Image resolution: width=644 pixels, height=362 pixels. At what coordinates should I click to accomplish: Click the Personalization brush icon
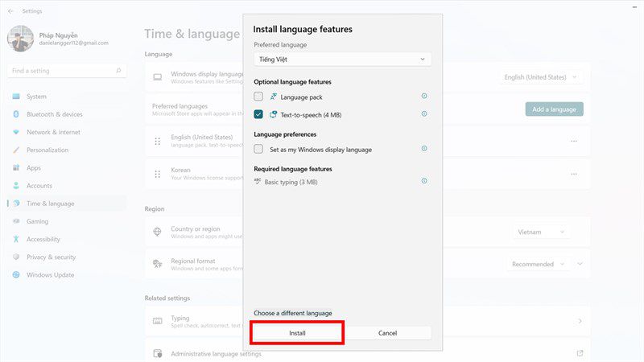16,150
